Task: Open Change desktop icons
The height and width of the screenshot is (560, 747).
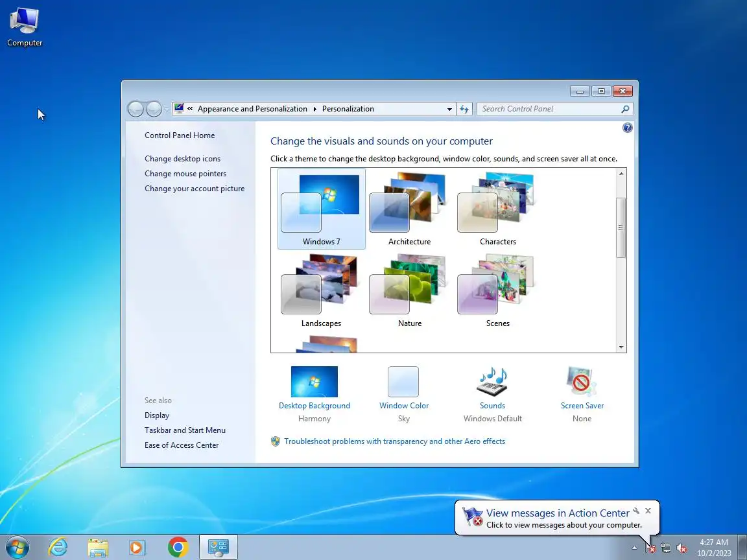Action: tap(182, 159)
